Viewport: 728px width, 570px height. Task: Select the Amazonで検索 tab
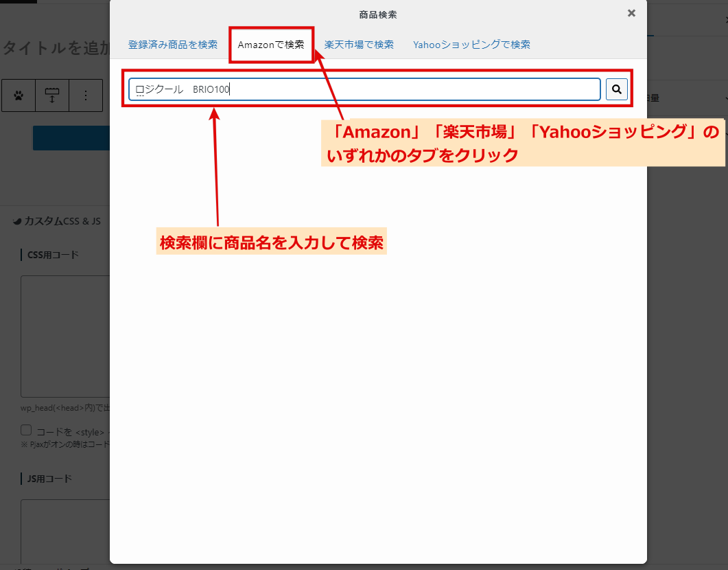click(x=271, y=45)
